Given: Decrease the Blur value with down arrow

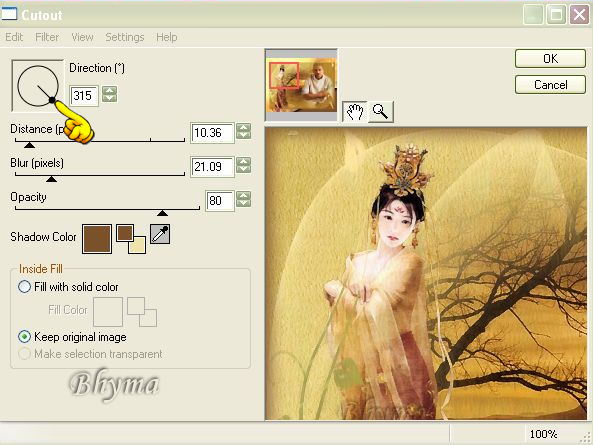Looking at the screenshot, I should click(x=244, y=169).
